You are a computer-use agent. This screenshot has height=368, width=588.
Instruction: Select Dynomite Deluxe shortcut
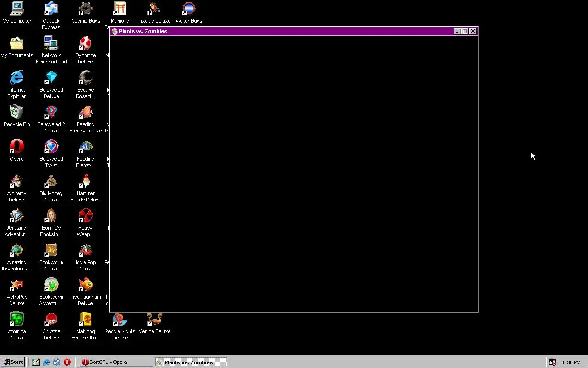[x=85, y=50]
